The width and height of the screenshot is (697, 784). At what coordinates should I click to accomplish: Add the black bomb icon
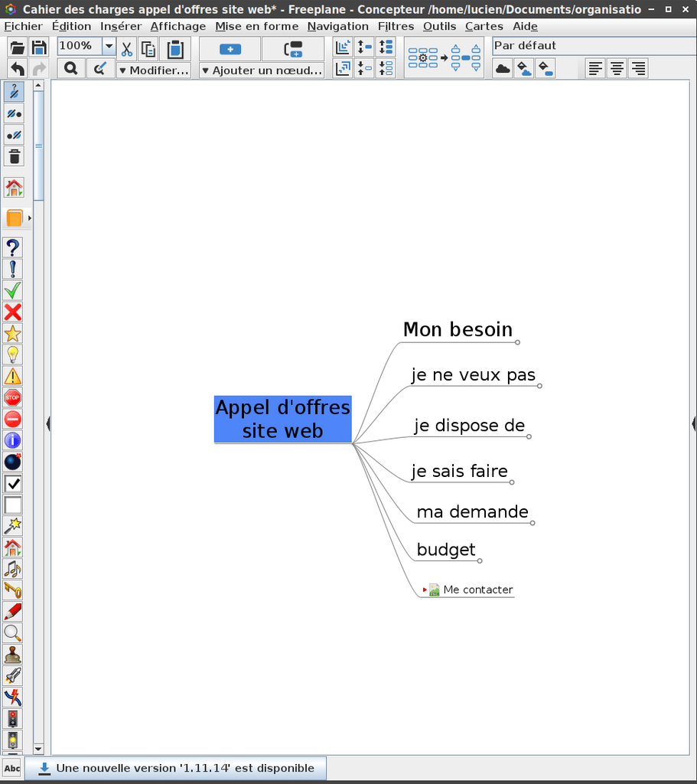(x=13, y=462)
